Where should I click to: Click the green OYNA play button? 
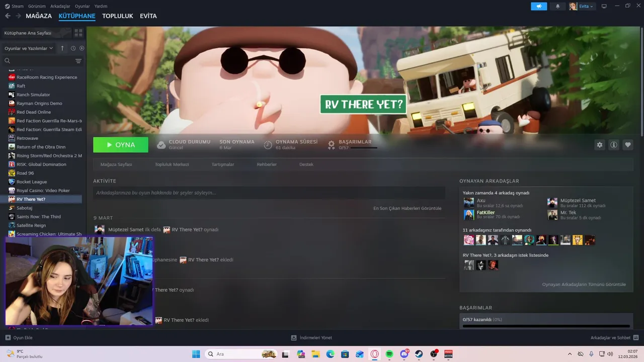(x=121, y=145)
